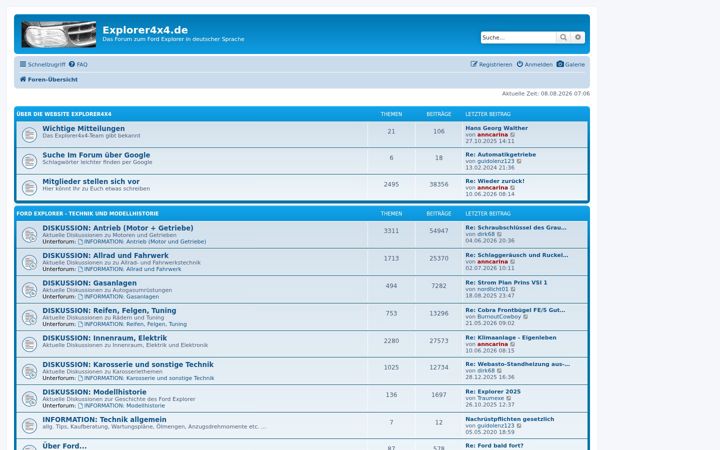This screenshot has height=450, width=720.
Task: Open last post Re: Strom Plan Prins VSI 1
Action: (x=506, y=283)
